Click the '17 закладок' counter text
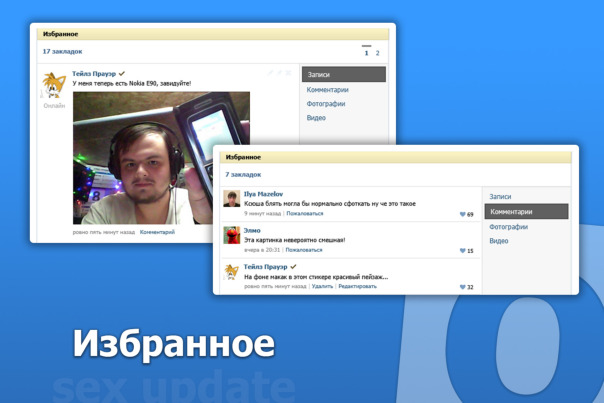The width and height of the screenshot is (604, 403). [x=62, y=51]
